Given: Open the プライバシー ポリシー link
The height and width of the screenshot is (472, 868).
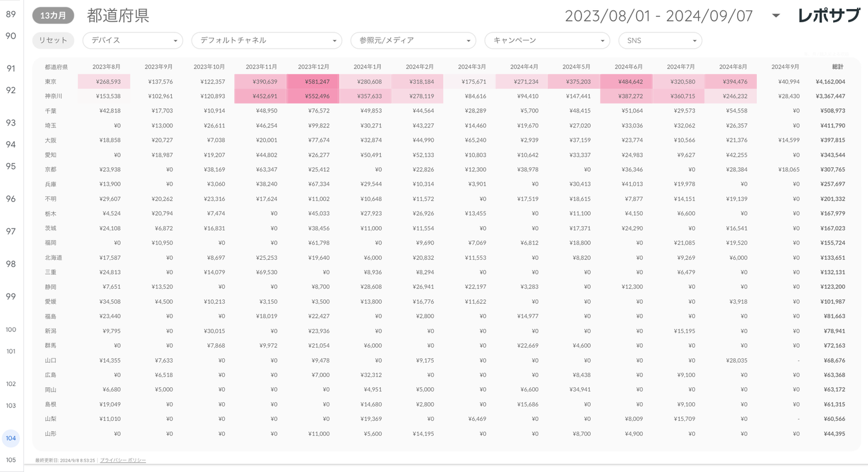Looking at the screenshot, I should (123, 461).
